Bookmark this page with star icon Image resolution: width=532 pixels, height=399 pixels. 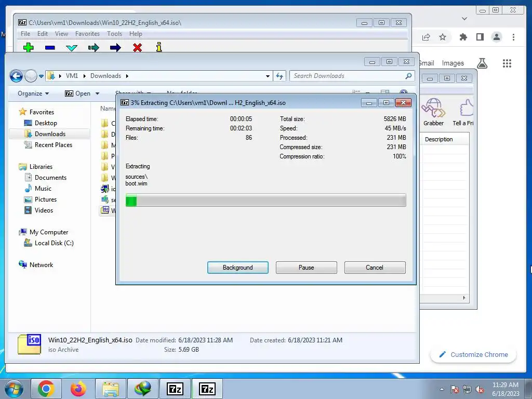pyautogui.click(x=443, y=37)
